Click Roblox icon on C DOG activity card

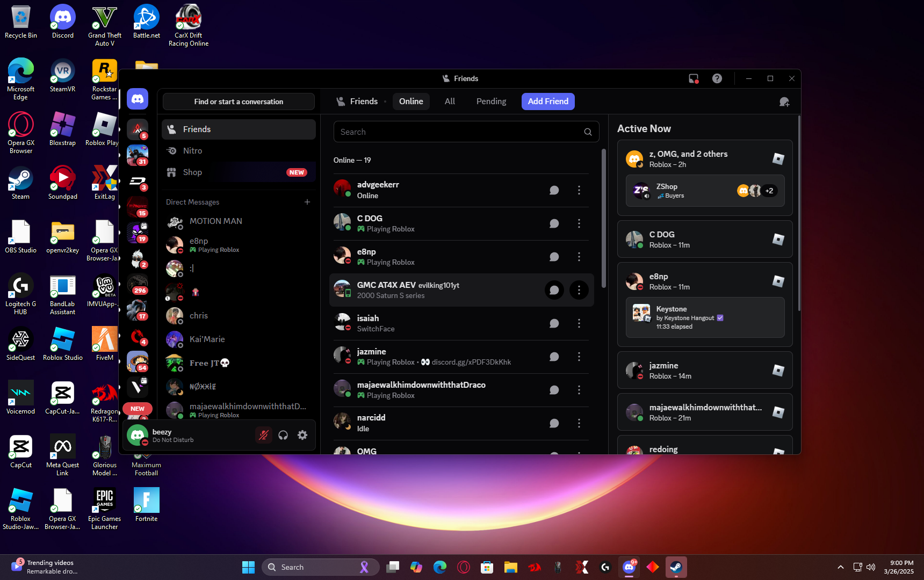click(778, 239)
